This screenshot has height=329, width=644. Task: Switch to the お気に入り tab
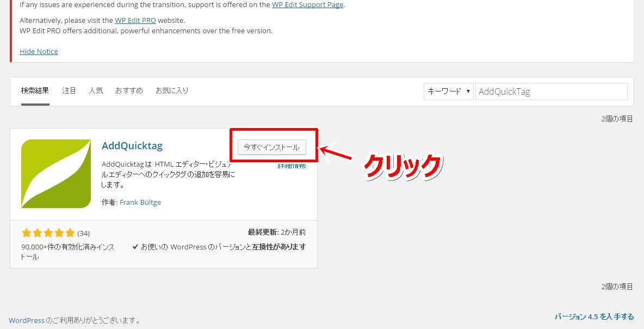(x=172, y=90)
